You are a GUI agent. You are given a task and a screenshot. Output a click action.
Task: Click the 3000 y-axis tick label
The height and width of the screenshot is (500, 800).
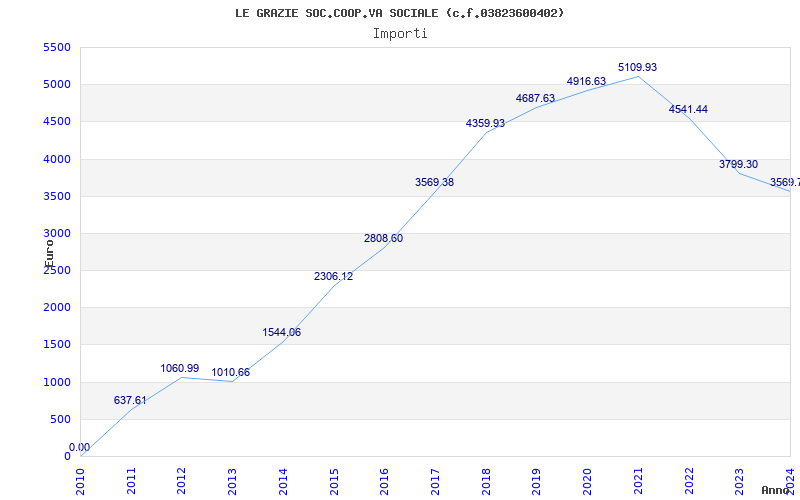(57, 234)
